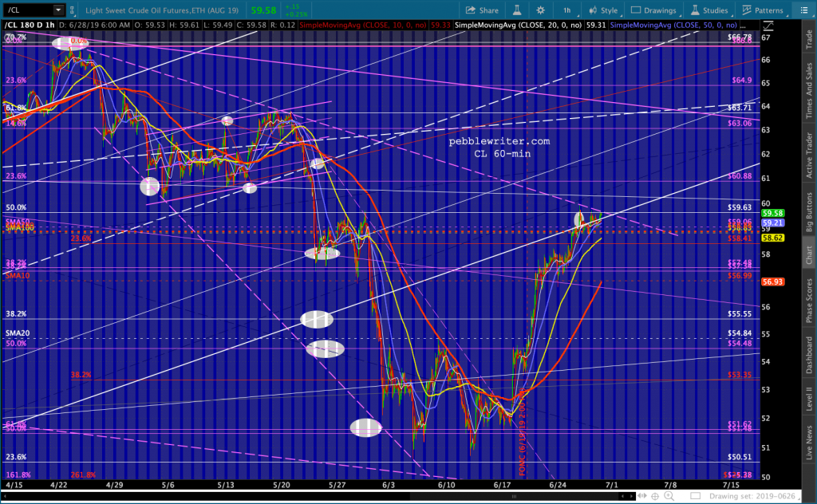The width and height of the screenshot is (817, 504).
Task: Open the Patterns menu button
Action: pos(762,10)
